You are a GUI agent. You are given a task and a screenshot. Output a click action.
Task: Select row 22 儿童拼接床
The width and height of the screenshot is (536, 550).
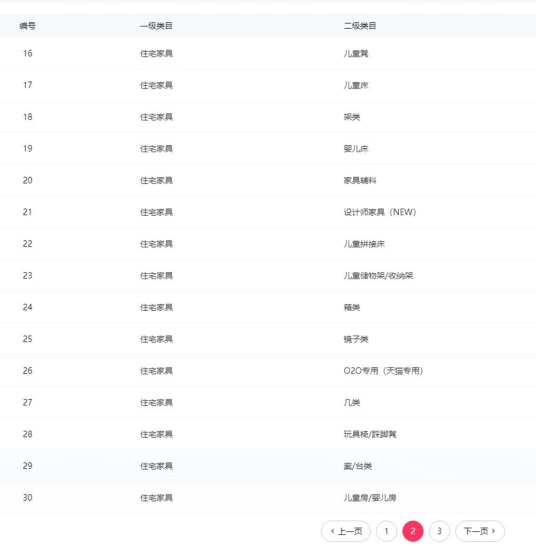[x=268, y=244]
